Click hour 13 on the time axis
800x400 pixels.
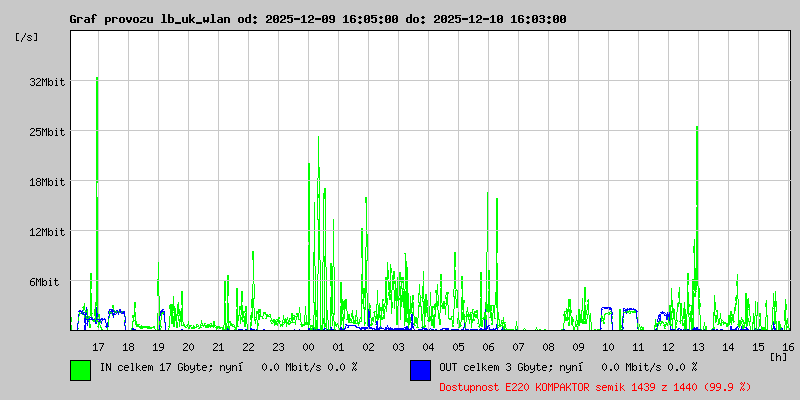(698, 346)
